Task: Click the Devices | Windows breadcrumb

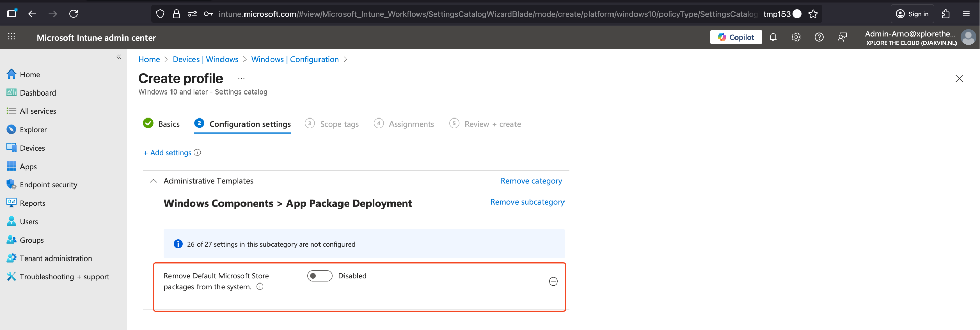Action: [x=205, y=59]
